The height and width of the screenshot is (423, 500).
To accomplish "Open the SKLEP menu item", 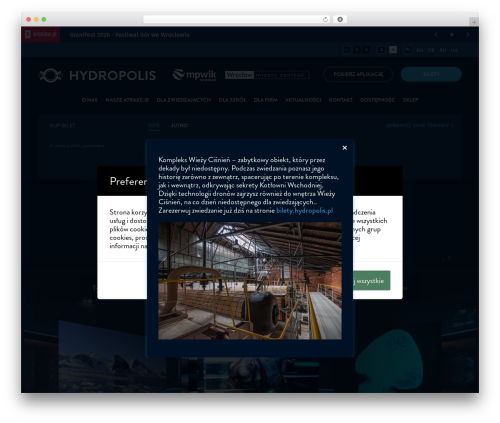I will pyautogui.click(x=410, y=100).
